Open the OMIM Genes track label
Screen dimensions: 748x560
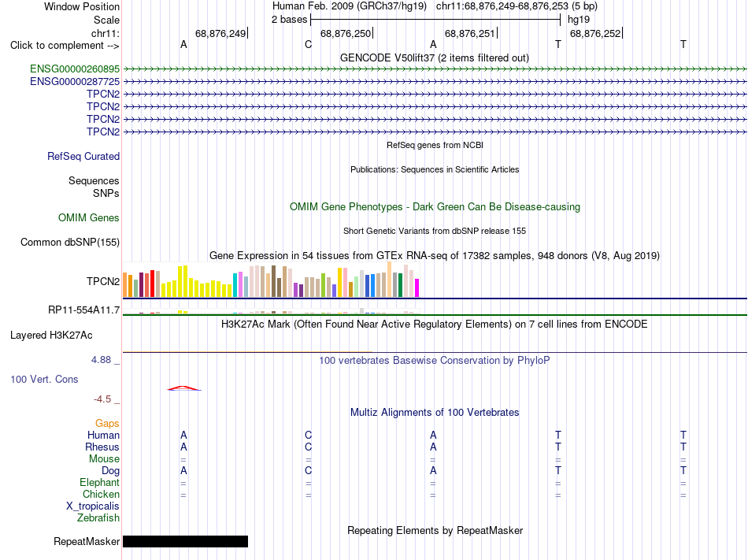[89, 218]
